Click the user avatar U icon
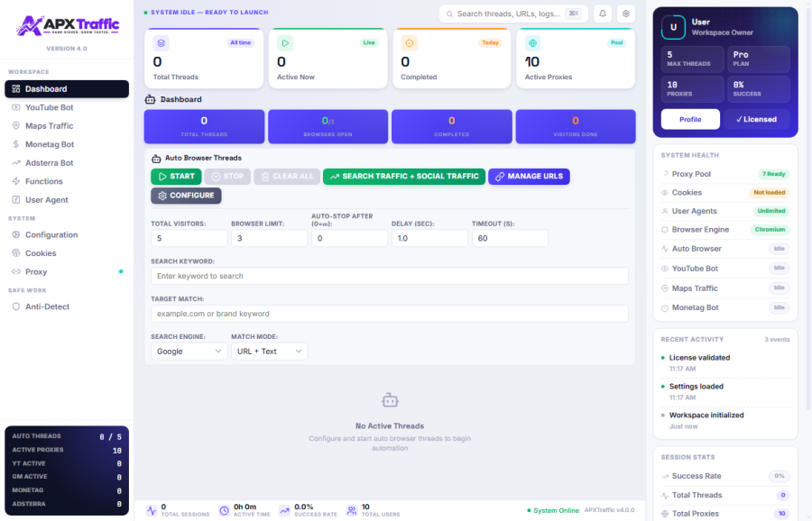Image resolution: width=812 pixels, height=521 pixels. tap(673, 27)
